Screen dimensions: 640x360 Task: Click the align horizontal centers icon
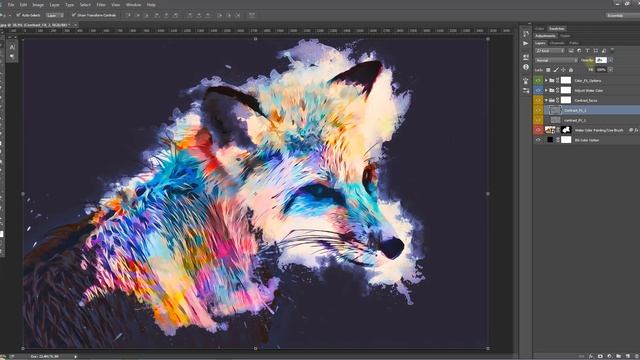pos(166,15)
